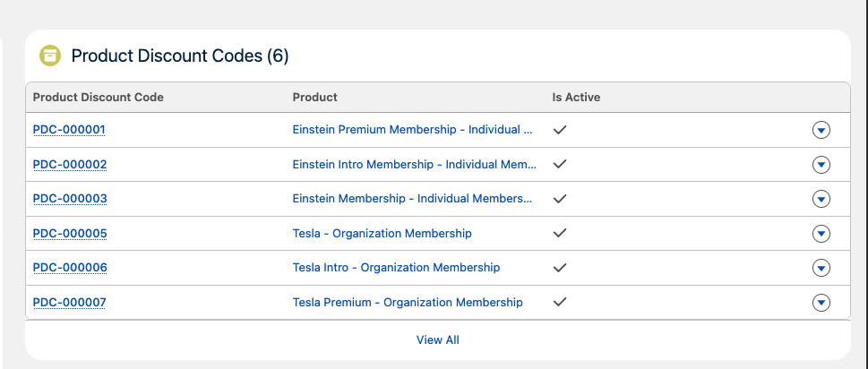
Task: Click the Is Active column header
Action: tap(576, 98)
